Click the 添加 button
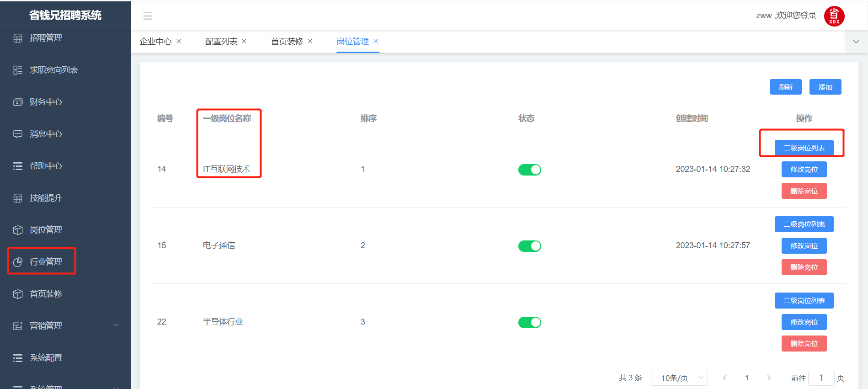The height and width of the screenshot is (389, 868). pyautogui.click(x=825, y=87)
